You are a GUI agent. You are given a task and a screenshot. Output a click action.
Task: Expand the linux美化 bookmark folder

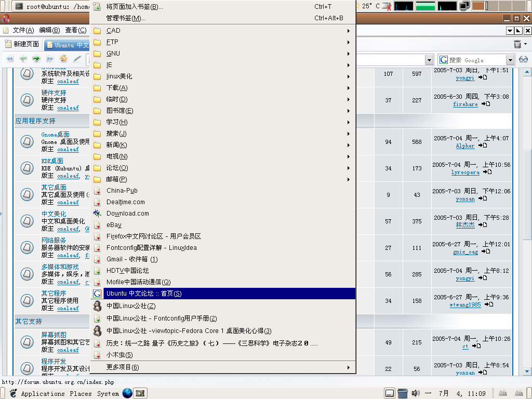223,76
